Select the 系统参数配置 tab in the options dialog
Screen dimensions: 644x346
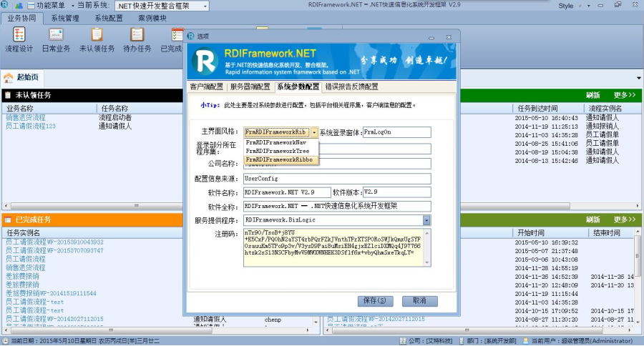[x=298, y=86]
